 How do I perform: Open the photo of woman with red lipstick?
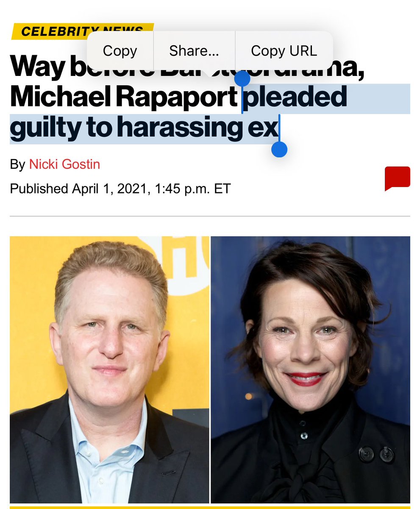311,369
